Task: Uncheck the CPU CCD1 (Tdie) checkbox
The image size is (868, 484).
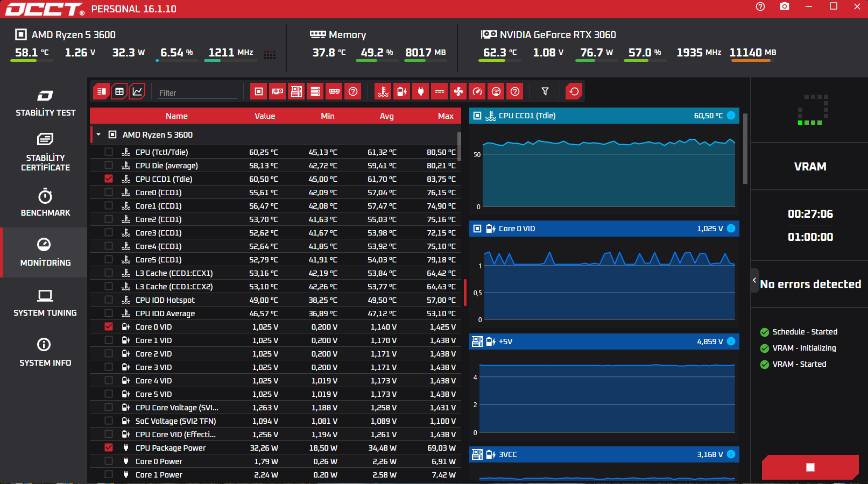Action: click(x=109, y=179)
